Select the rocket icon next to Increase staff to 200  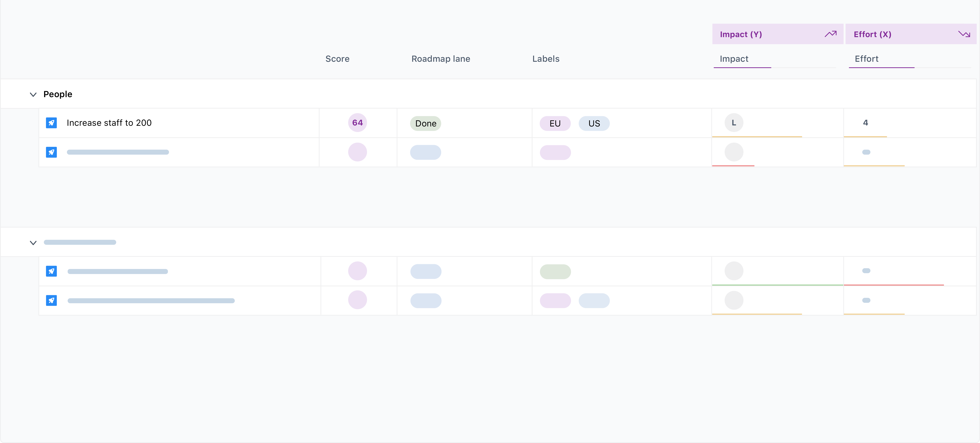(x=51, y=123)
